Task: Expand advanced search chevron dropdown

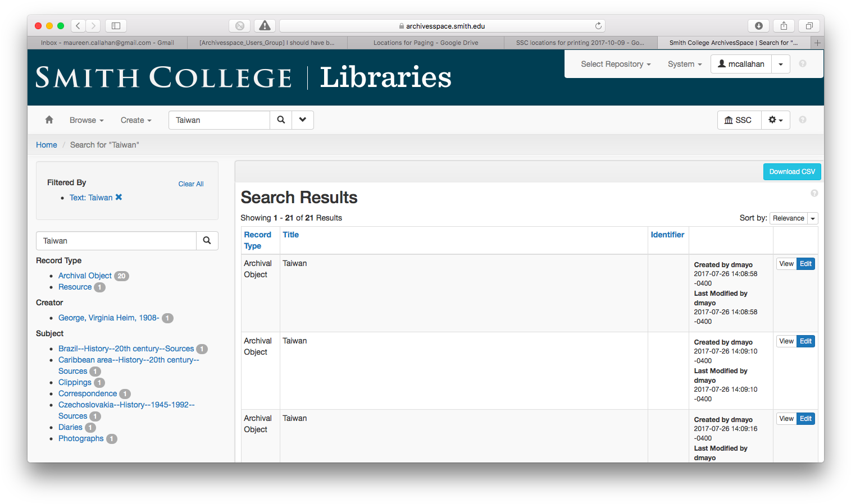Action: (303, 120)
